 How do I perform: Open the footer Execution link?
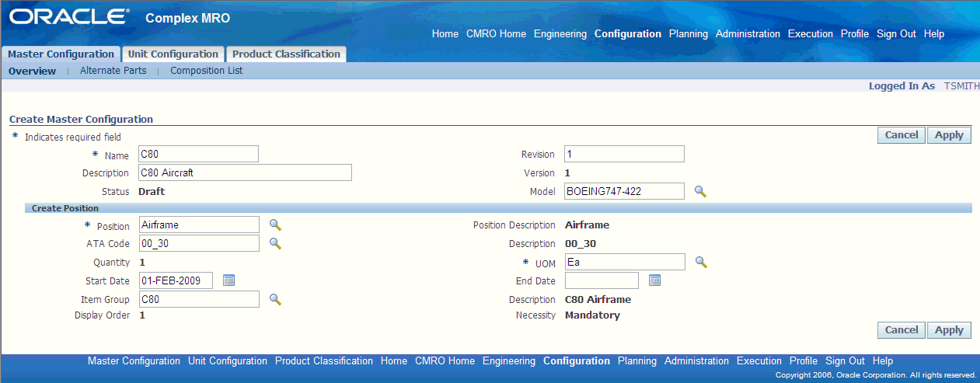tap(759, 361)
